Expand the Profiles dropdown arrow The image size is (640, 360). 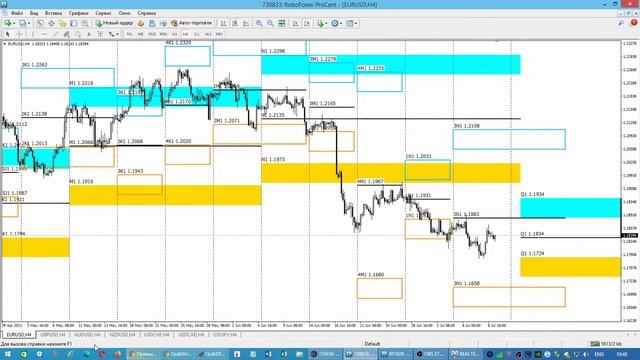coord(29,23)
